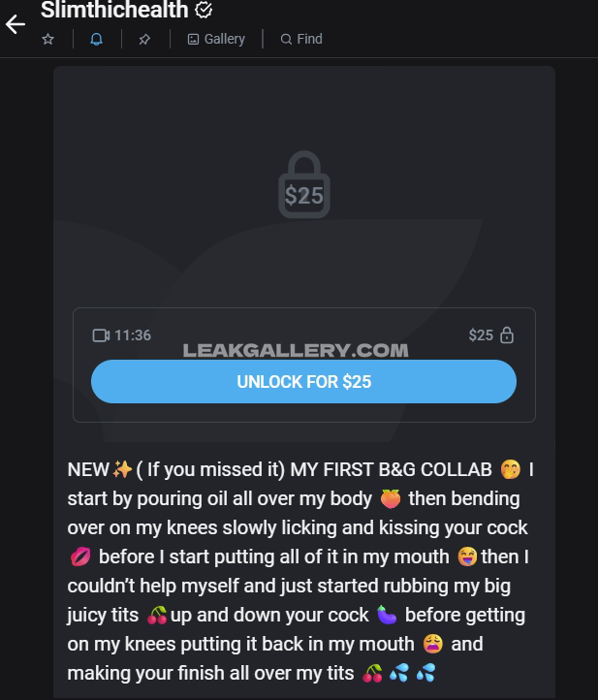Click the verified badge beside Slimthichealth
The height and width of the screenshot is (700, 598).
204,10
